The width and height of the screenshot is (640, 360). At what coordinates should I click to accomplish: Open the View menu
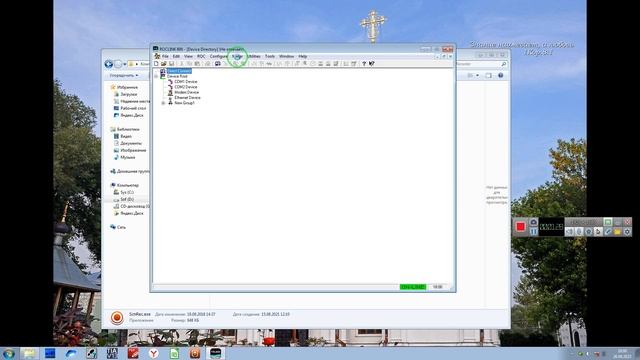click(x=188, y=56)
